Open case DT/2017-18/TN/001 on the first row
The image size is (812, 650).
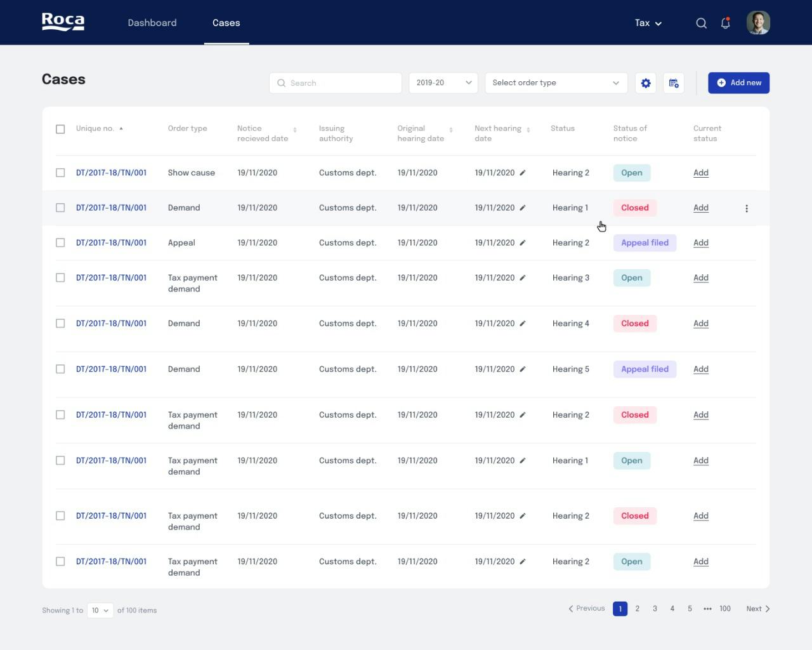click(x=111, y=173)
